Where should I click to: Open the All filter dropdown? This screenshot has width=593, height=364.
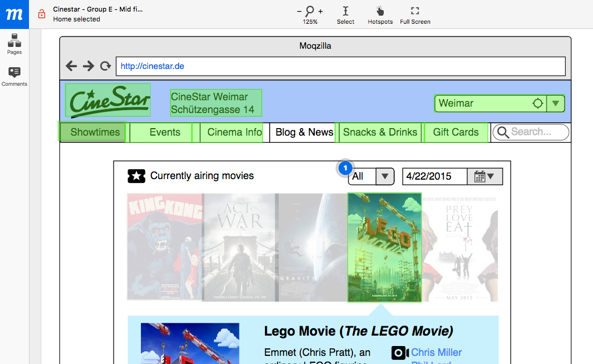(385, 176)
